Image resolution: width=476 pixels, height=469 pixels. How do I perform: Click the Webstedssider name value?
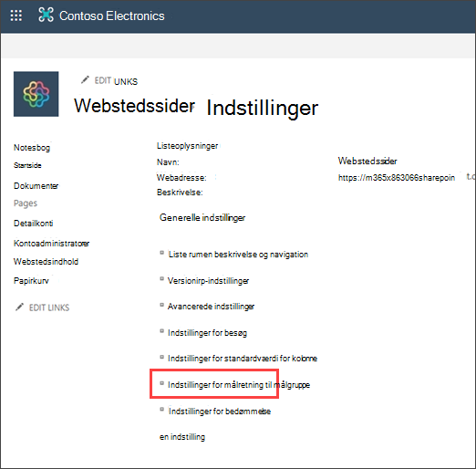coord(367,161)
